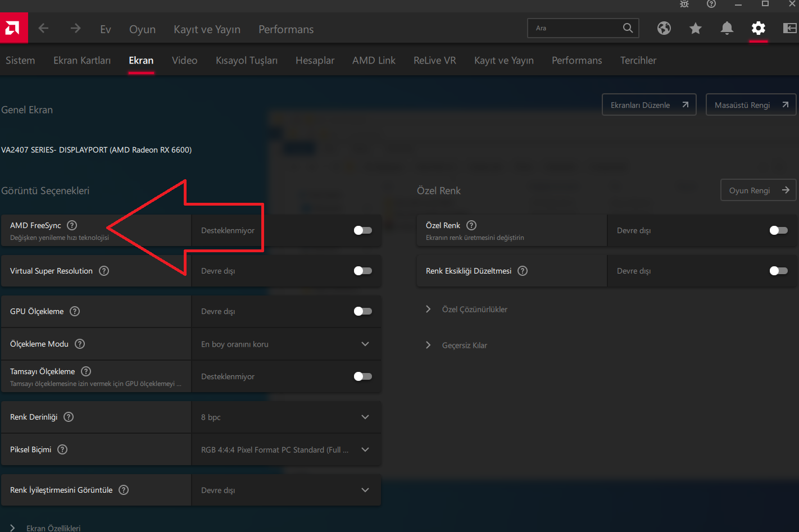Screen dimensions: 799x532
Task: Open ReLive VR tab
Action: 434,60
